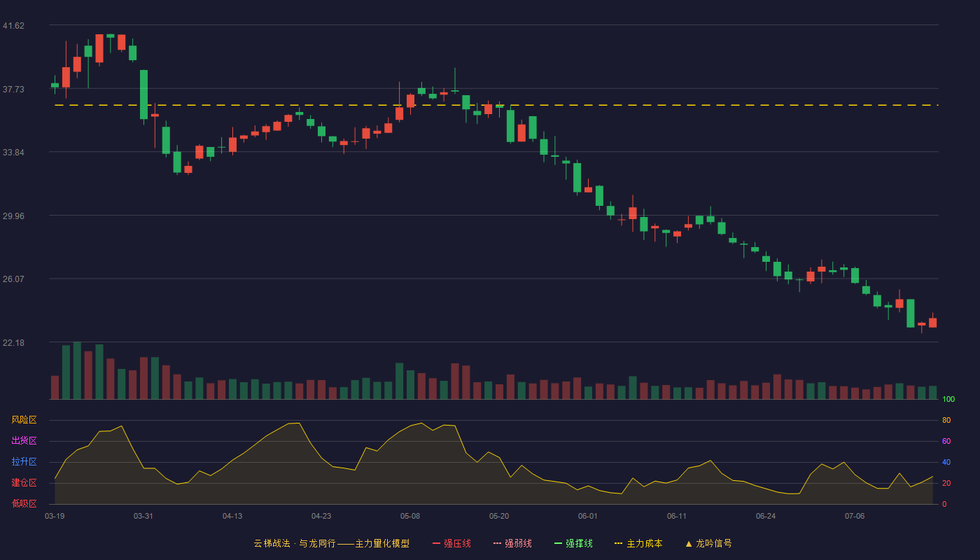
Task: Toggle the 强撑线 legend entry
Action: (x=573, y=543)
